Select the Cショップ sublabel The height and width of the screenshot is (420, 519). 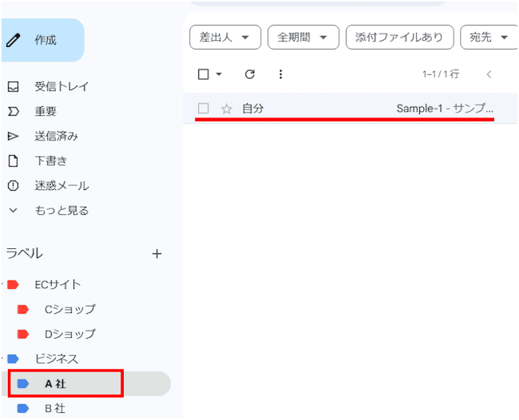click(x=69, y=310)
